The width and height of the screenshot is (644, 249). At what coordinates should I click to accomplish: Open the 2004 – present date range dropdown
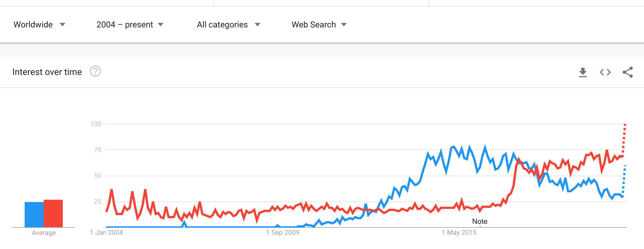click(130, 25)
